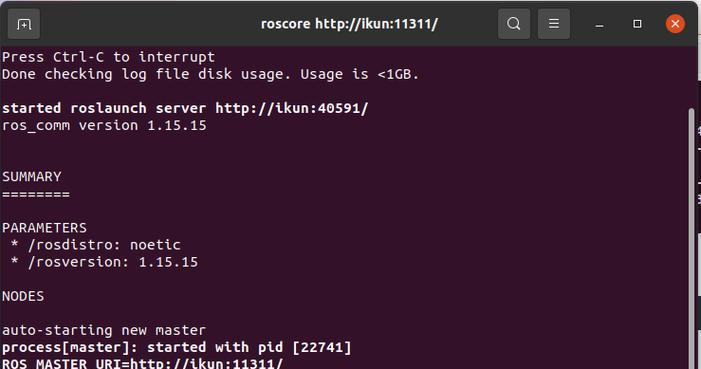Click the pid [22741] process line
This screenshot has height=369, width=701.
(x=177, y=348)
